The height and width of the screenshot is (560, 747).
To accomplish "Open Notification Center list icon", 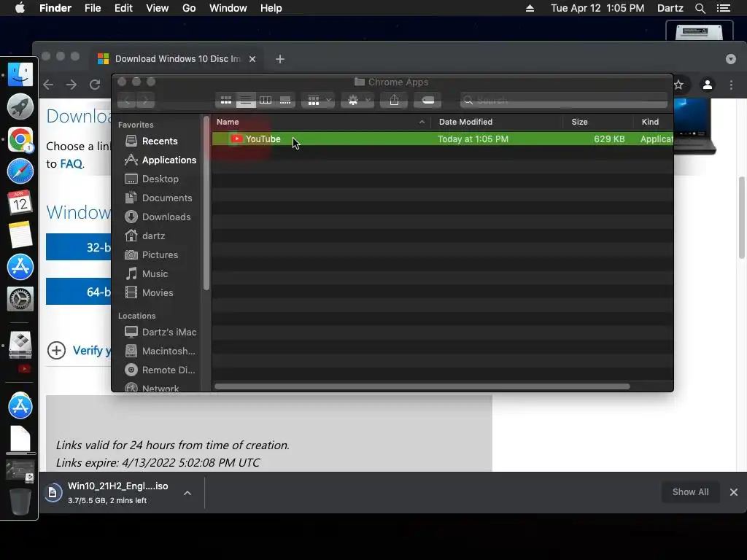I will pyautogui.click(x=724, y=8).
